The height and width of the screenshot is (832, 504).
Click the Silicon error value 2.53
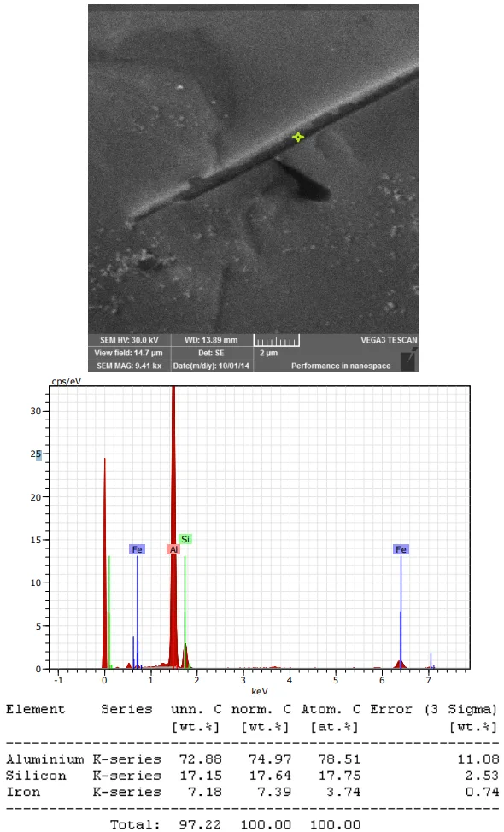coord(483,776)
